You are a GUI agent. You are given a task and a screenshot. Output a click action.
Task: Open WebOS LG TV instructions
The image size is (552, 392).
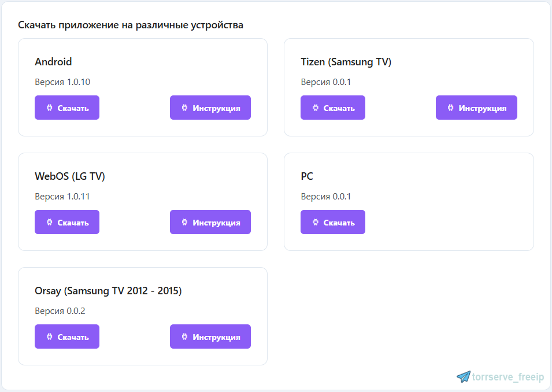click(210, 222)
